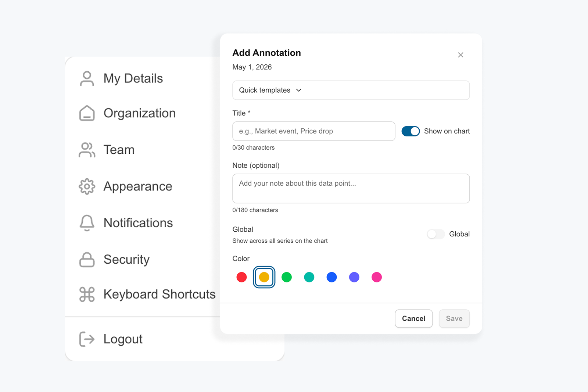Enable the Global toggle switch
The height and width of the screenshot is (392, 588).
coord(436,234)
